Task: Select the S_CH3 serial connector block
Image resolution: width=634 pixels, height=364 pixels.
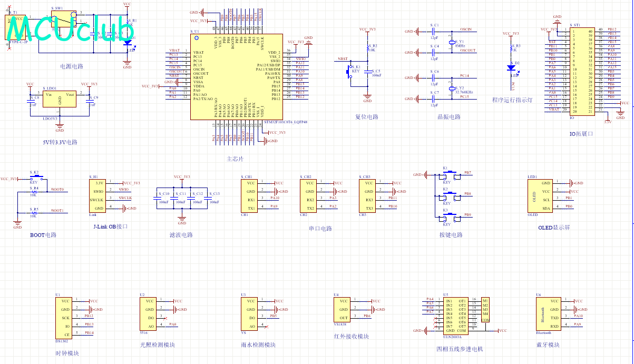Action: click(367, 195)
